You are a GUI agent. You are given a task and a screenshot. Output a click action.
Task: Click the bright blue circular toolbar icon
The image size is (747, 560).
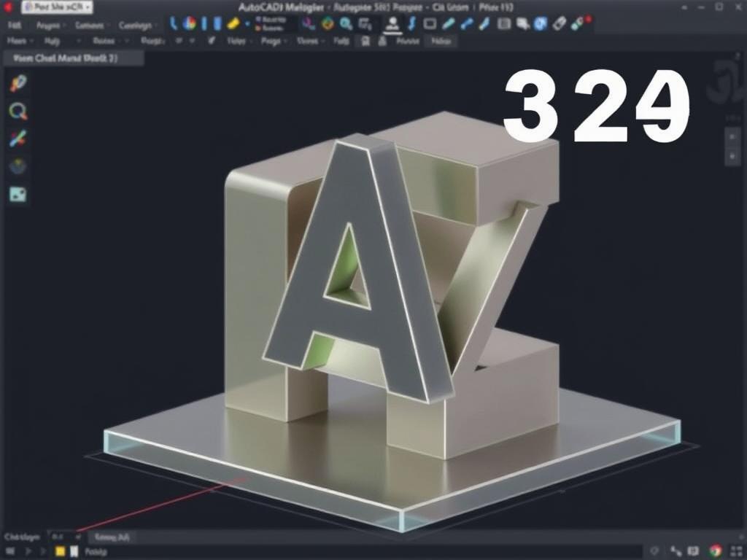(x=541, y=23)
